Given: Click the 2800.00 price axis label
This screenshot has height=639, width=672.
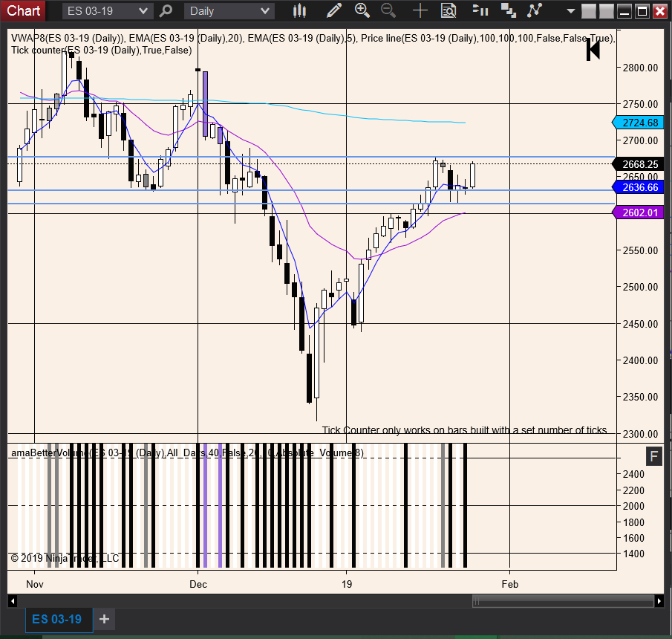Looking at the screenshot, I should click(640, 68).
